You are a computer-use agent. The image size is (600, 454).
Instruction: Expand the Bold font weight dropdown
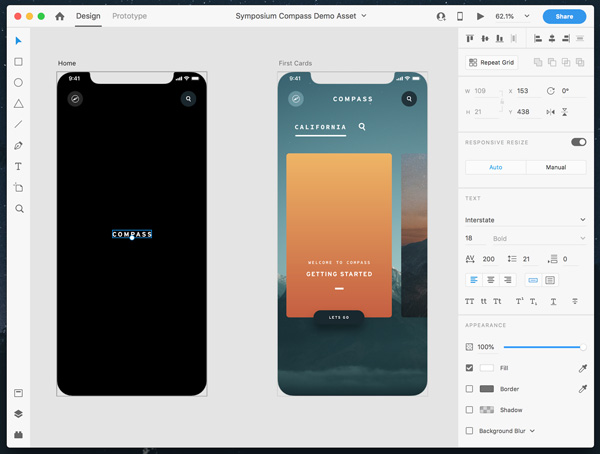[538, 239]
